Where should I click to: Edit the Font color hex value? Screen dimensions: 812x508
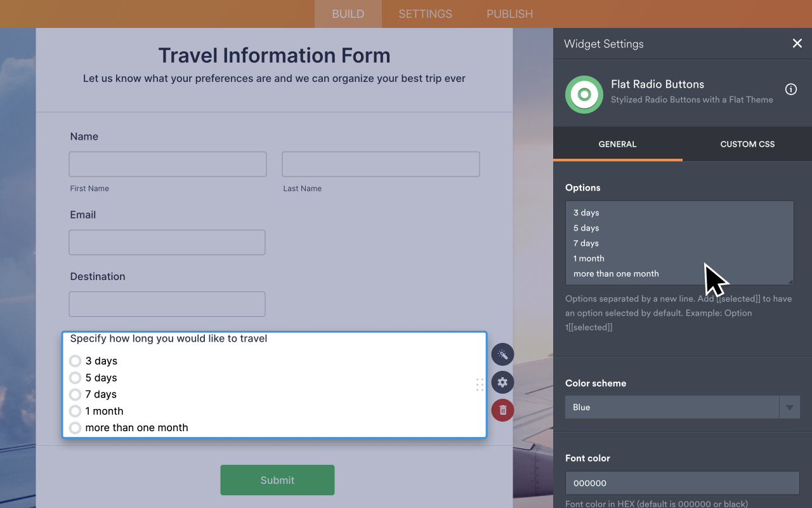pos(682,483)
